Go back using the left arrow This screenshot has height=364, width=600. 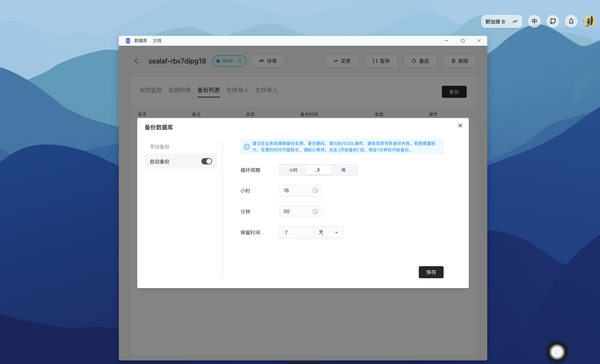pos(136,61)
